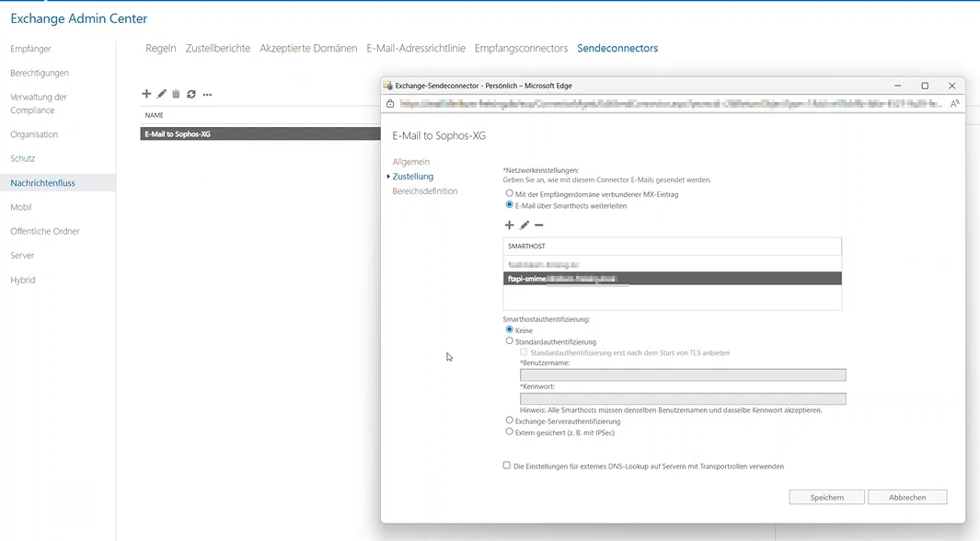Select E-Mail über Smarthosts weiterleiten option
The width and height of the screenshot is (980, 541).
[510, 205]
